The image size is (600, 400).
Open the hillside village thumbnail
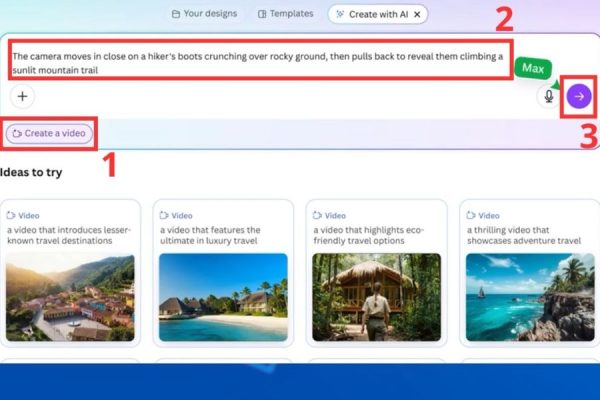pyautogui.click(x=70, y=297)
